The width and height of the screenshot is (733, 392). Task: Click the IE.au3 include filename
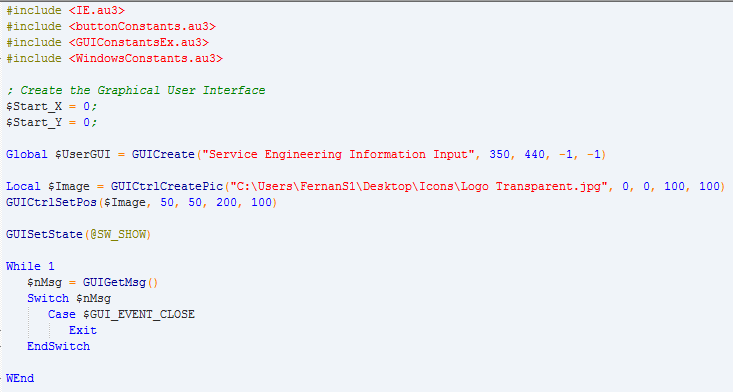point(97,10)
